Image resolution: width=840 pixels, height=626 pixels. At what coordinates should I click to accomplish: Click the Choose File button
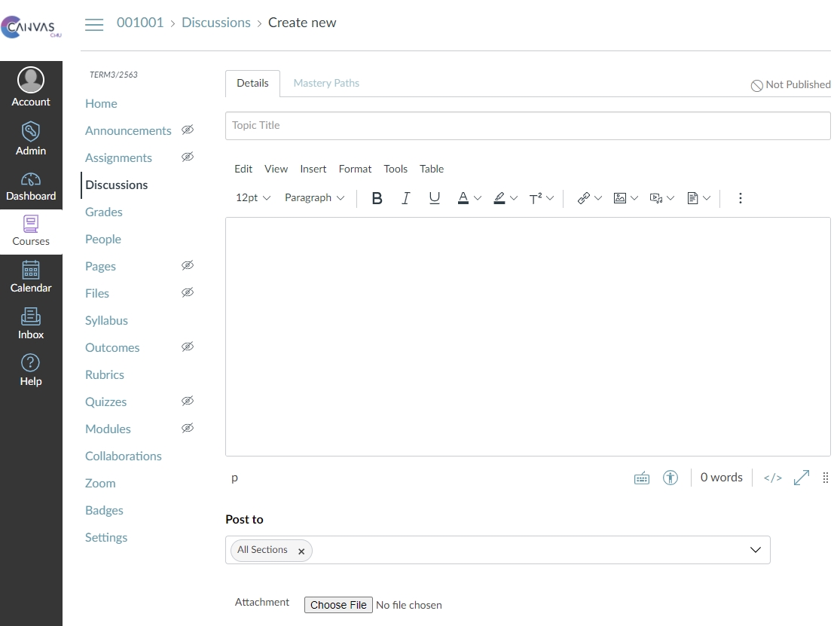coord(338,605)
